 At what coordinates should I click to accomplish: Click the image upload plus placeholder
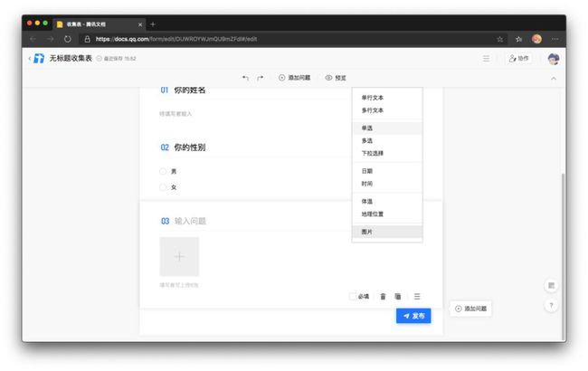179,257
